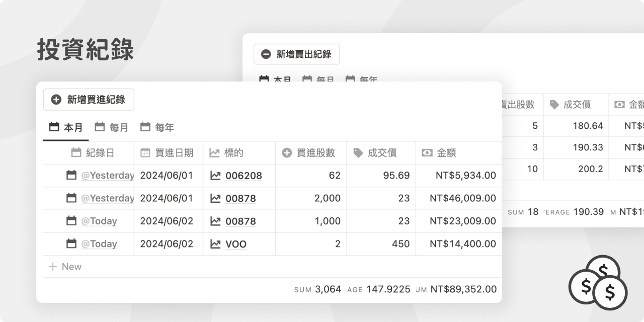644x322 pixels.
Task: Click the minus icon in 新增賣出紀錄 button
Action: (x=266, y=54)
